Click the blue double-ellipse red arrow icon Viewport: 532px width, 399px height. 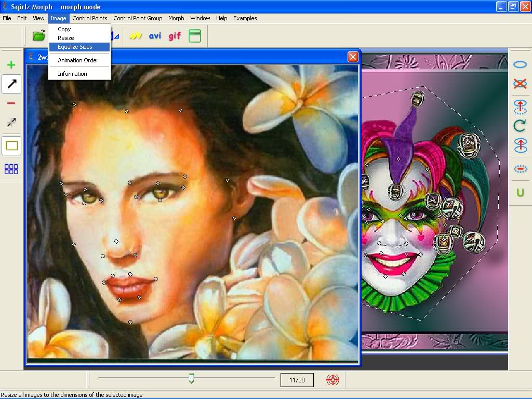[x=520, y=145]
